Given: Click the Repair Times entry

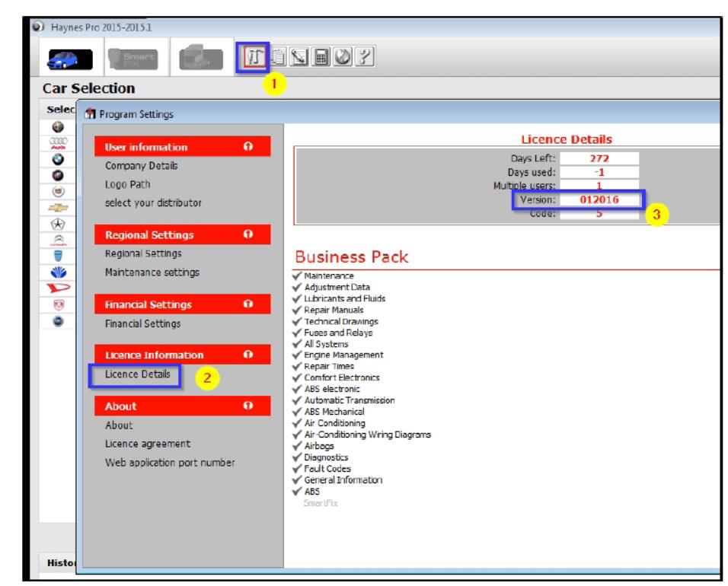Looking at the screenshot, I should (x=329, y=367).
